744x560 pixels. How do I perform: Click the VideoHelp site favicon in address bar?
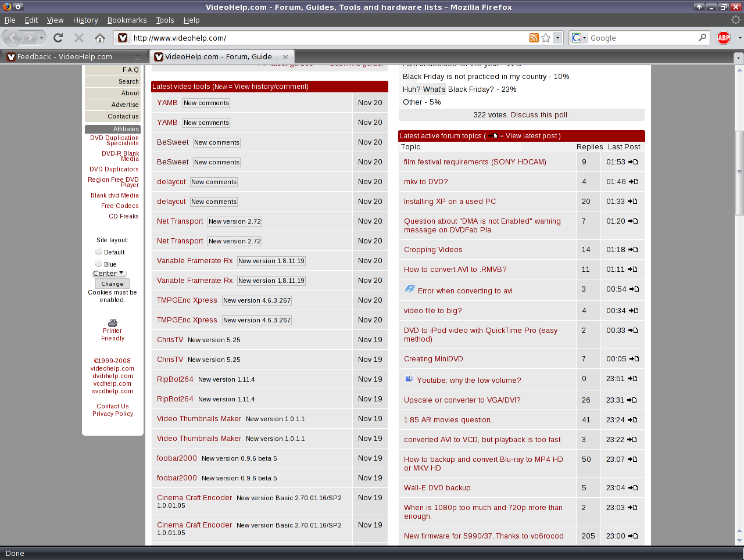coord(123,38)
